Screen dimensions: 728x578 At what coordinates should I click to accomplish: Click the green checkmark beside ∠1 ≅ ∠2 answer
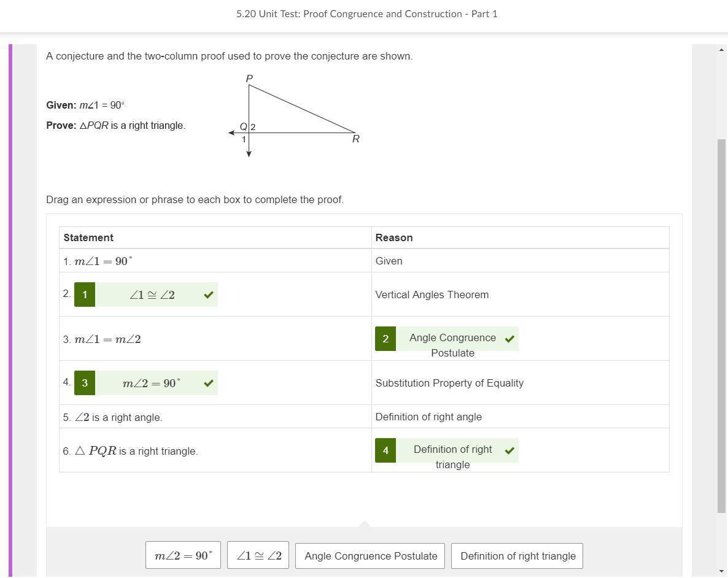[x=209, y=295]
